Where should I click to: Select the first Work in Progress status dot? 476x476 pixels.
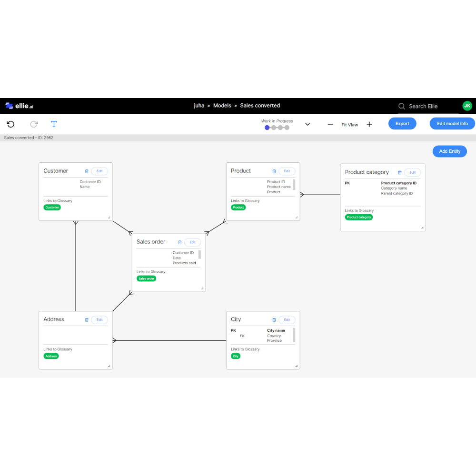[x=267, y=128]
